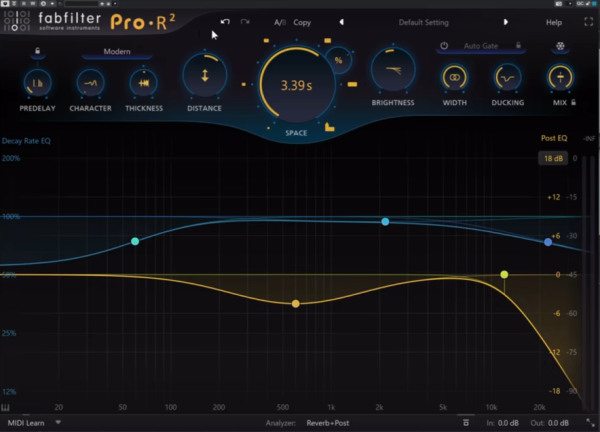
Task: Go to the next preset arrow
Action: (505, 22)
